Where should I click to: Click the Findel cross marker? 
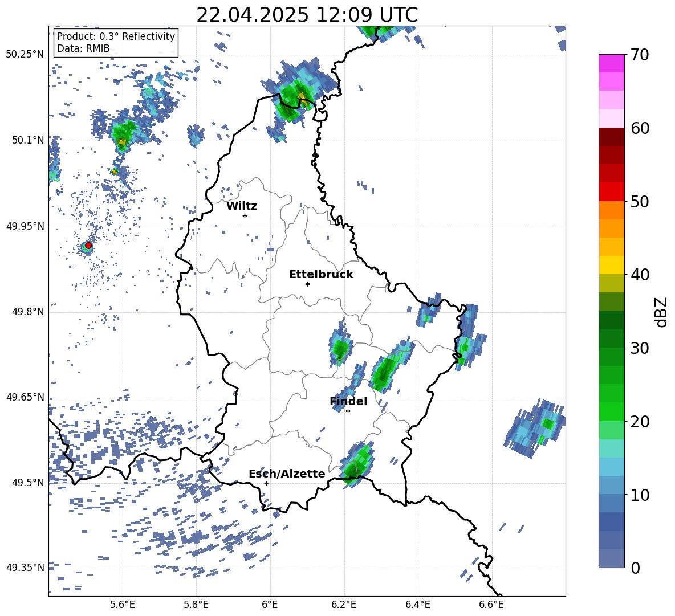coord(348,411)
